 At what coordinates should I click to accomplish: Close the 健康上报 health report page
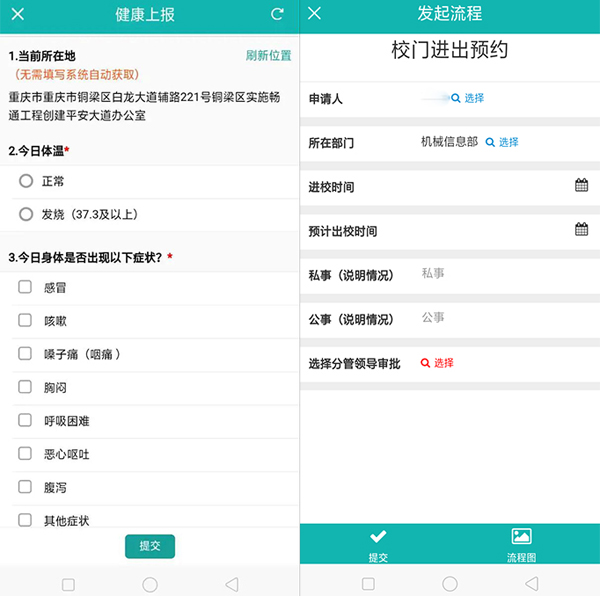click(18, 14)
